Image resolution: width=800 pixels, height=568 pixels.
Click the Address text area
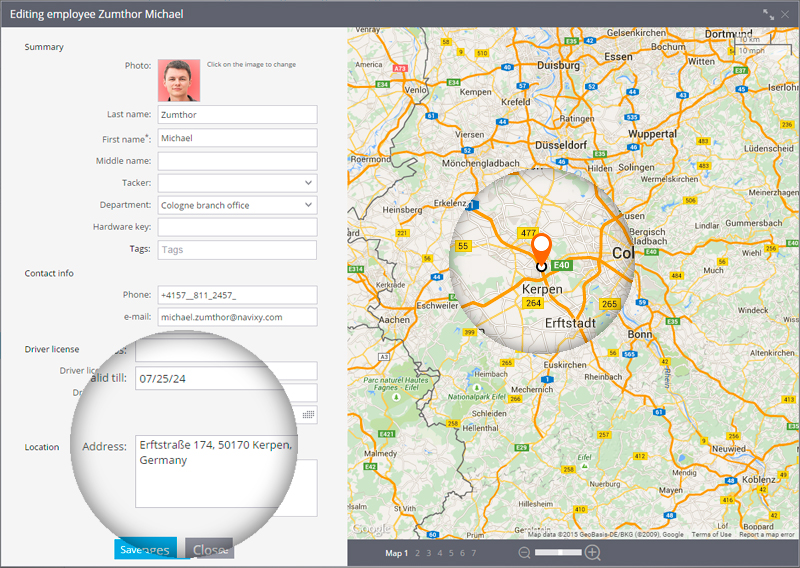216,471
